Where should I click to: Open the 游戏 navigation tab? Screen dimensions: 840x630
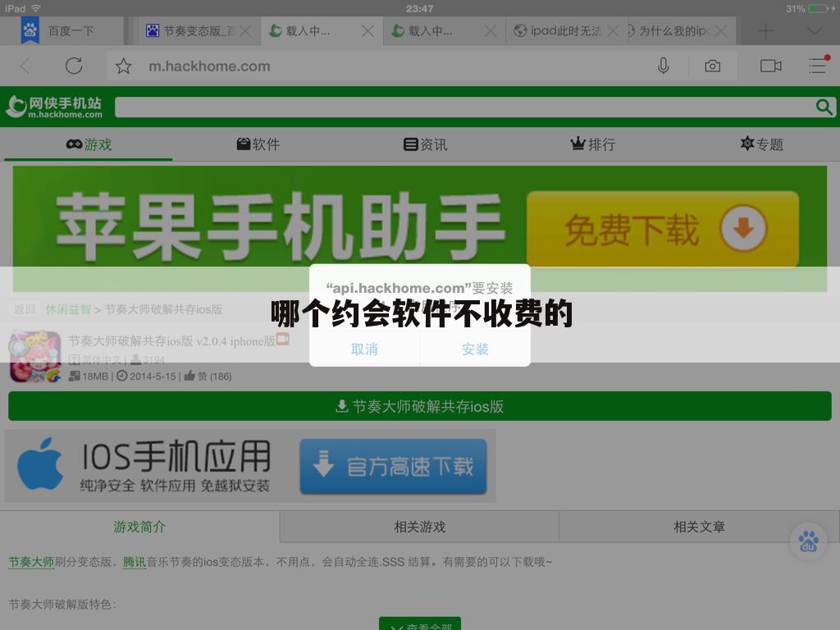89,144
